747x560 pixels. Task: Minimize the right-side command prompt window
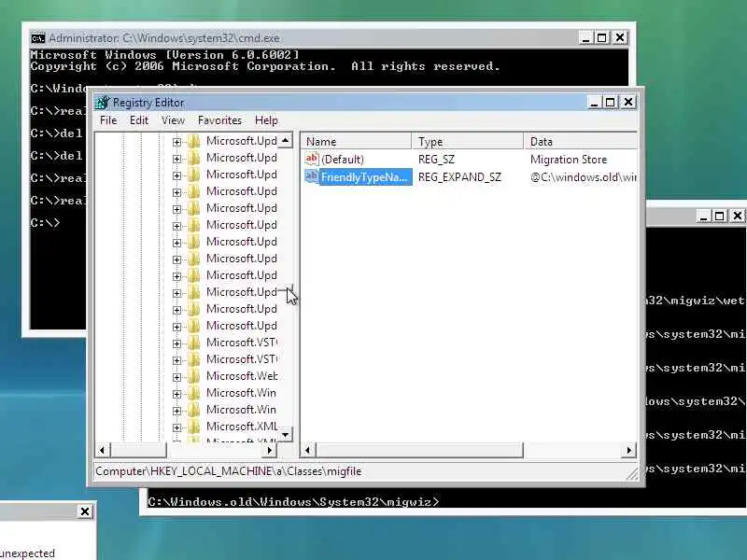pyautogui.click(x=703, y=217)
